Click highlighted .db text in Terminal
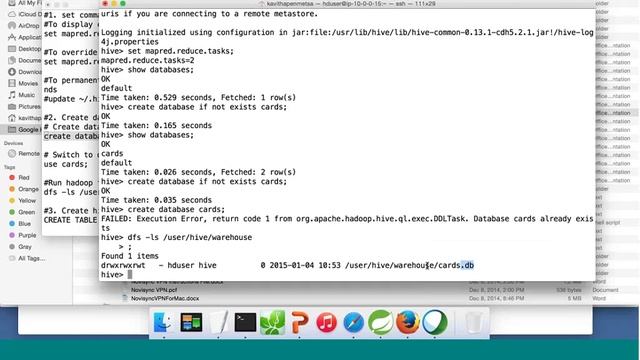This screenshot has height=360, width=640. tap(467, 265)
